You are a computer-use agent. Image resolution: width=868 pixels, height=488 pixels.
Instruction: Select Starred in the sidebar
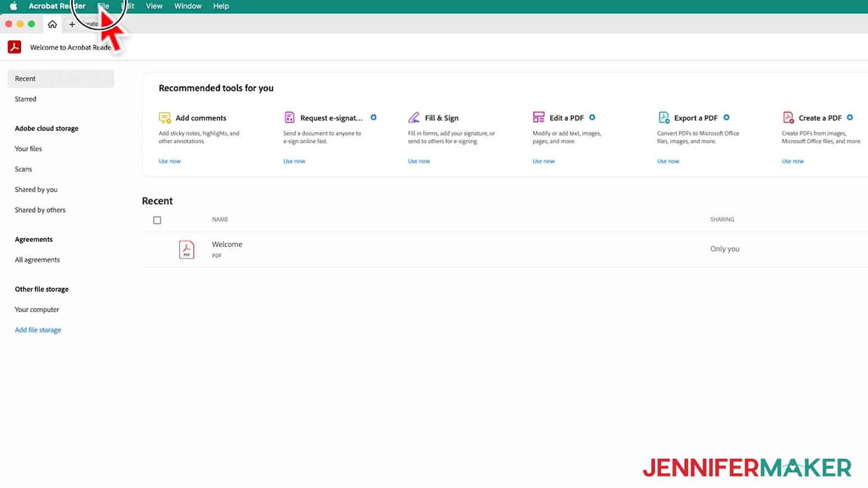[x=26, y=99]
